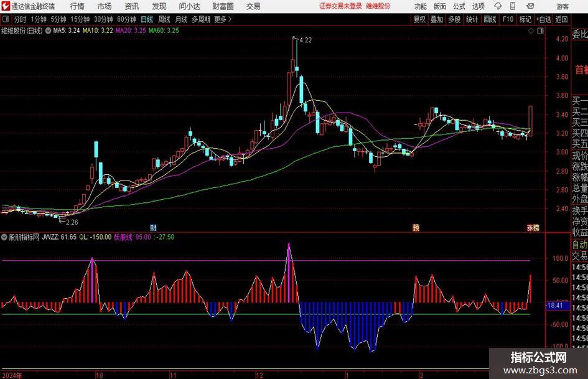Click the 复权 button

(419, 19)
